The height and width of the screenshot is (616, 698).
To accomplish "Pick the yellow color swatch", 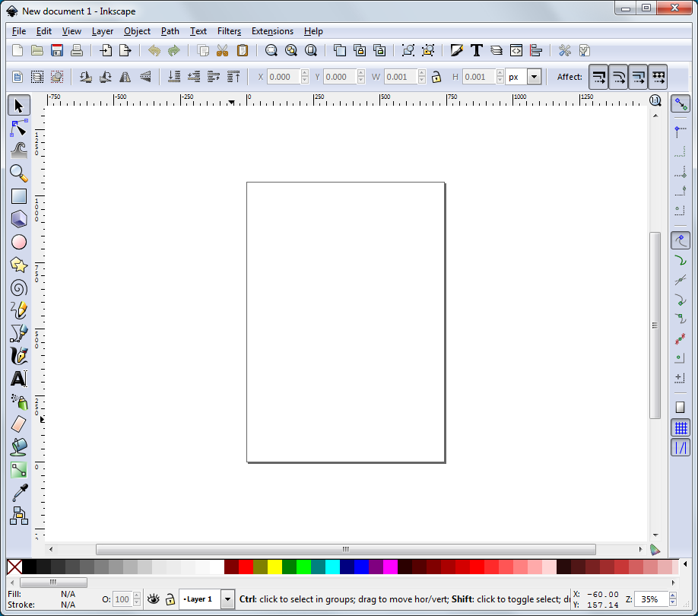I will point(274,567).
